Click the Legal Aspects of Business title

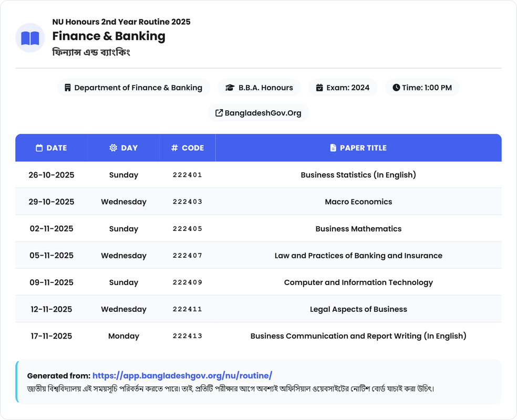click(x=358, y=309)
